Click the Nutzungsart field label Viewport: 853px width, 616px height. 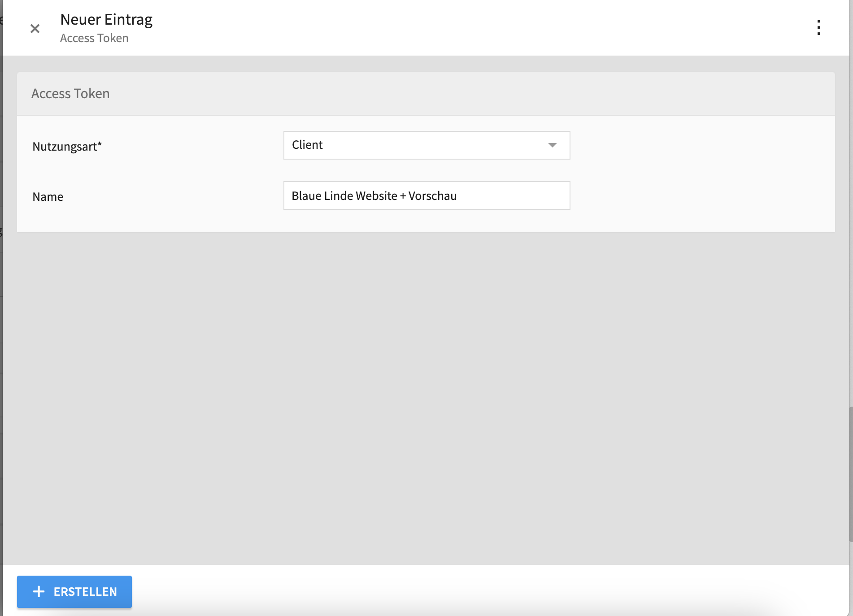(64, 147)
